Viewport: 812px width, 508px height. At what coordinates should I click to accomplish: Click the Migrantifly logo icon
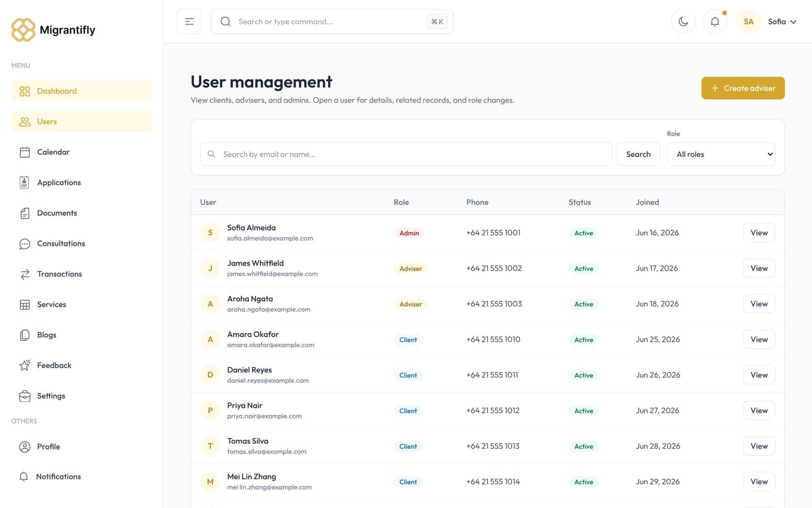coord(23,30)
